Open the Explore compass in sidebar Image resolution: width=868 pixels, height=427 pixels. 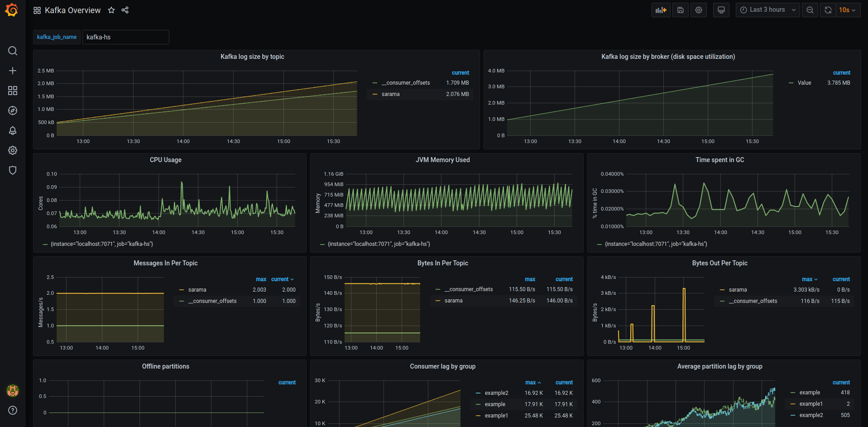pos(13,110)
